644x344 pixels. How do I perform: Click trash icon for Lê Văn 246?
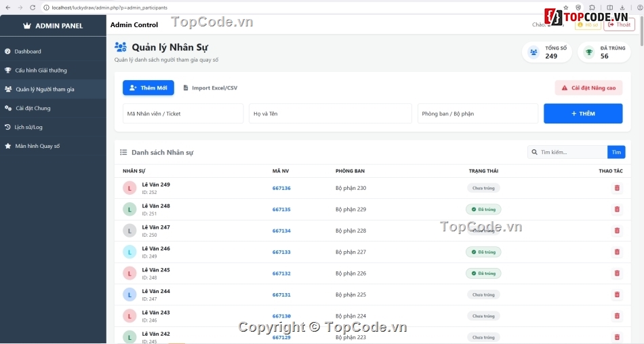(616, 252)
